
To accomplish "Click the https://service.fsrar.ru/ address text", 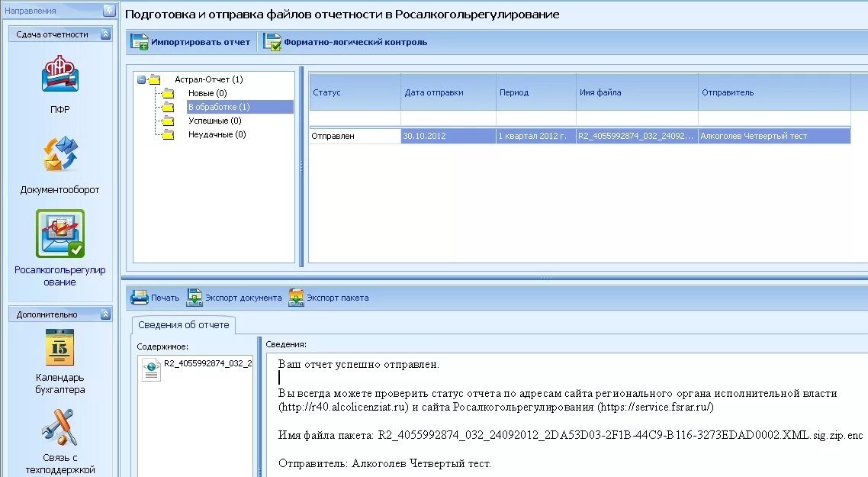I will [655, 408].
